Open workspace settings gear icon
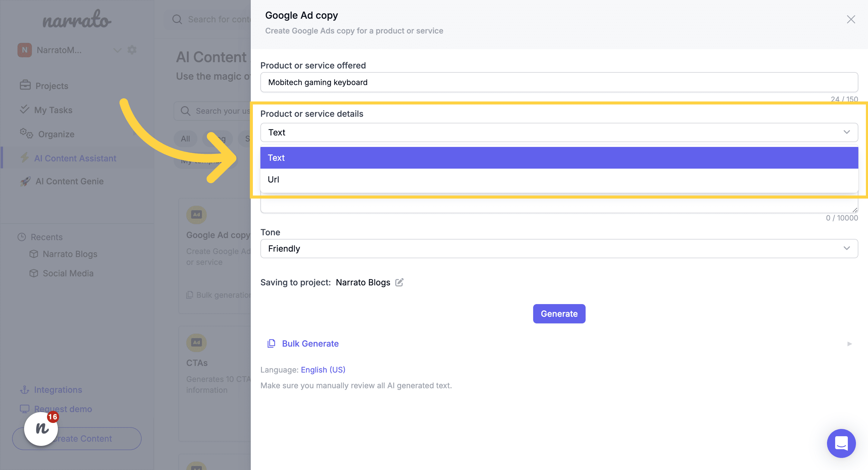 click(x=132, y=50)
